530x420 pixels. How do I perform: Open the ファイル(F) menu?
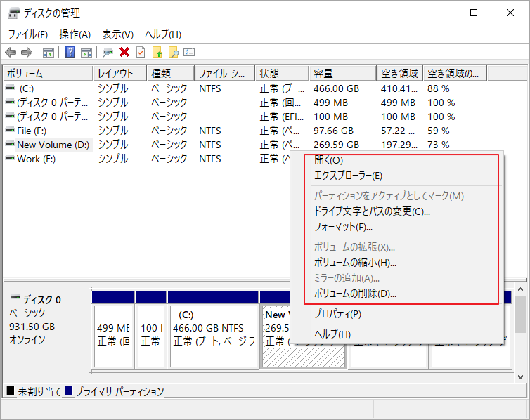pos(27,34)
